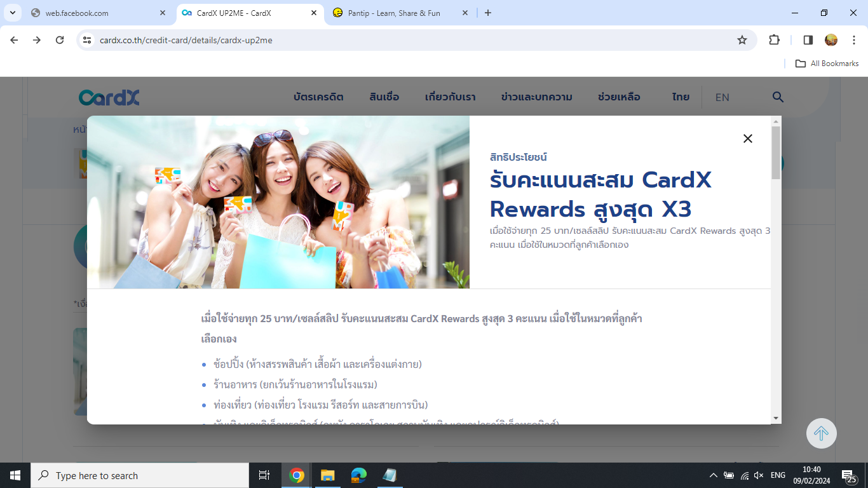Image resolution: width=868 pixels, height=488 pixels.
Task: Open the taskbar clock and date
Action: point(811,475)
